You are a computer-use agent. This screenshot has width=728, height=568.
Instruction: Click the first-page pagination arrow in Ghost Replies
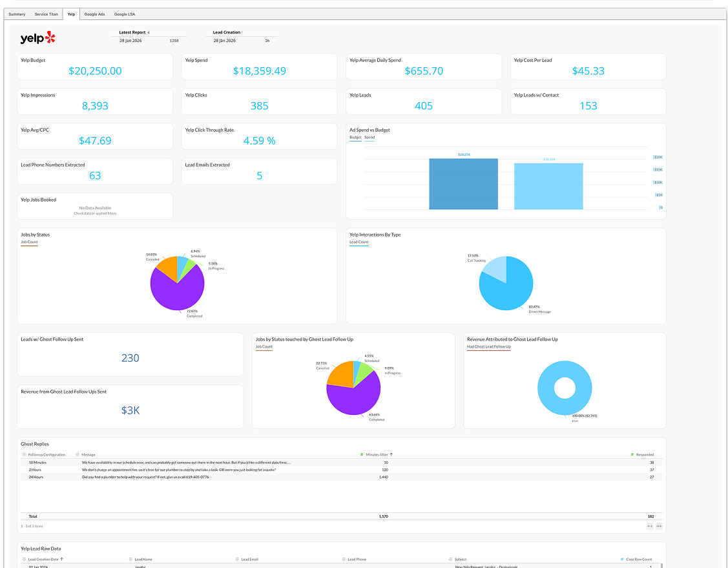point(650,526)
